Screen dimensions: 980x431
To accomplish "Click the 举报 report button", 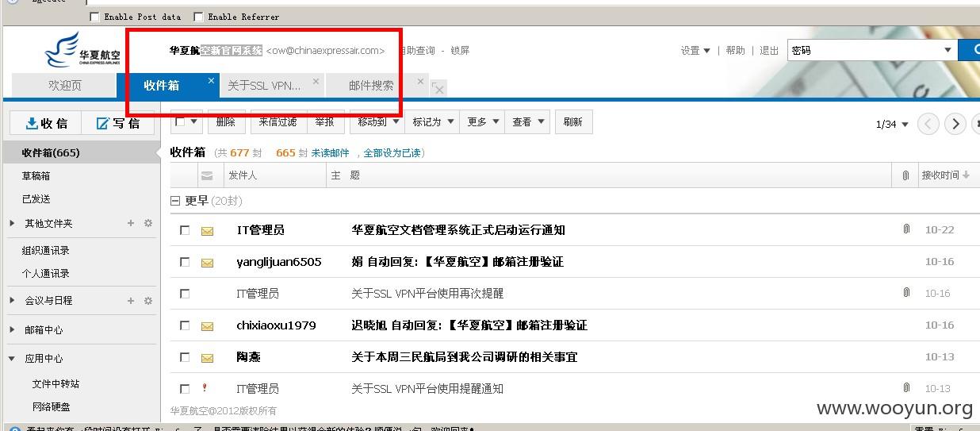I will 324,122.
